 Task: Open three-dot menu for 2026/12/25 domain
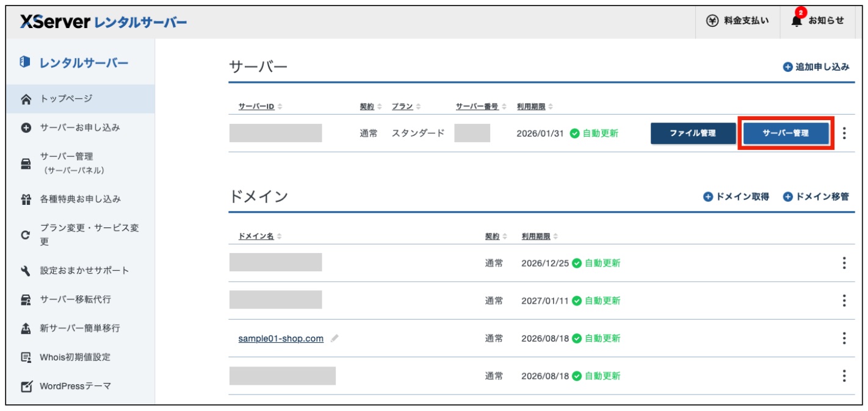844,263
